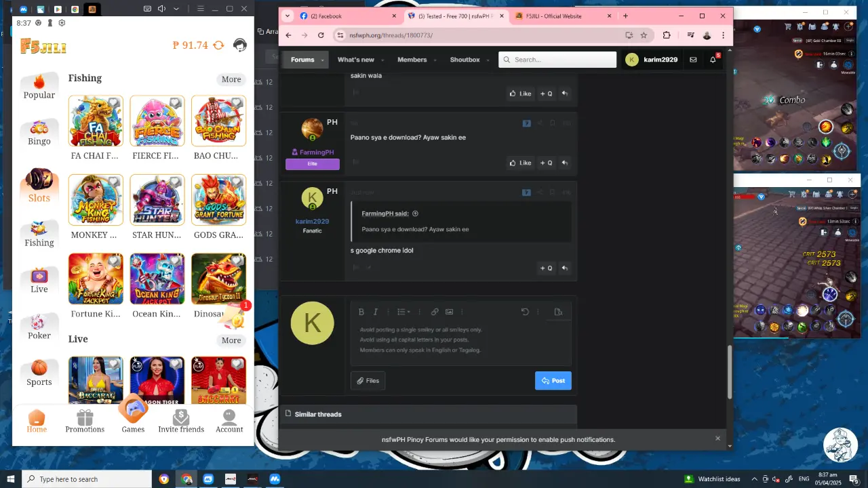
Task: Favorite the FA CHAI Fishing game heart
Action: [x=114, y=103]
